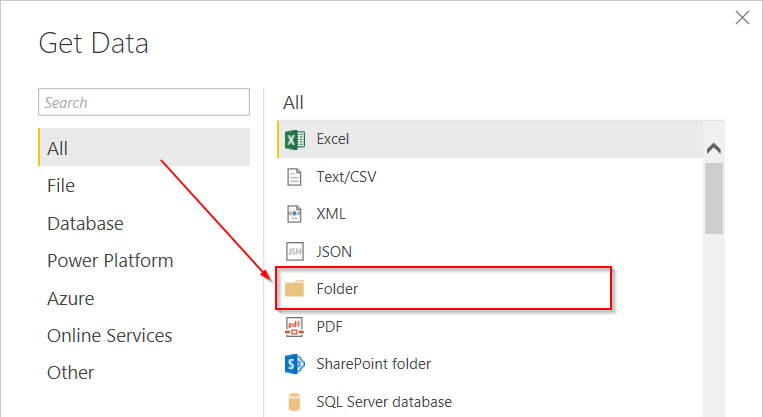This screenshot has height=417, width=763.
Task: Click inside the Search box
Action: click(x=144, y=102)
